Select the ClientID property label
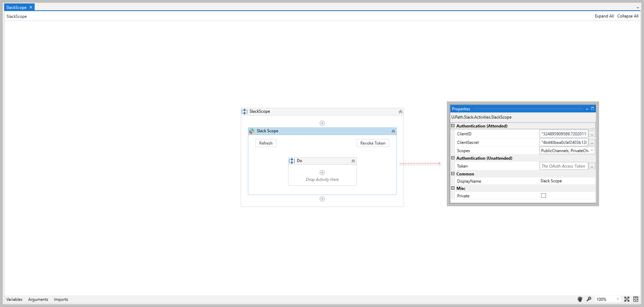The image size is (644, 307). point(464,134)
